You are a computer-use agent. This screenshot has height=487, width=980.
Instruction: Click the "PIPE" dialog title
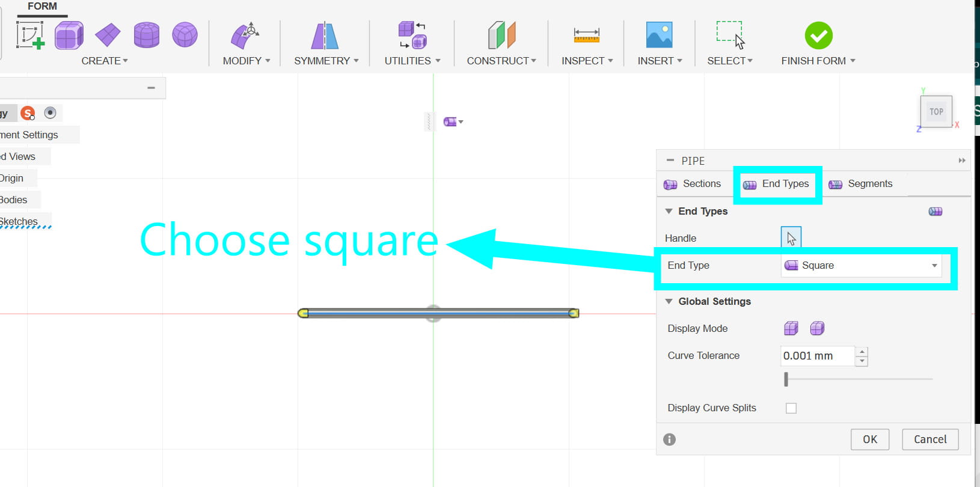click(693, 161)
